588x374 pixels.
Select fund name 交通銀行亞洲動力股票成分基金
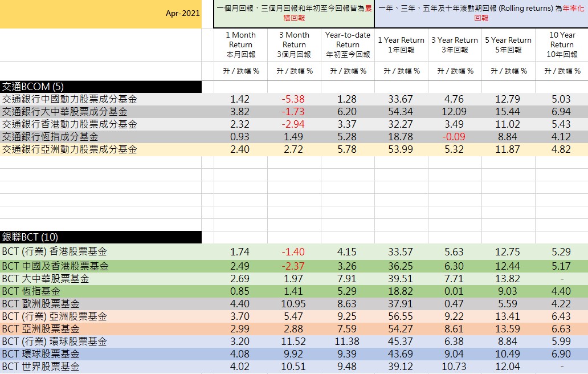pyautogui.click(x=70, y=149)
